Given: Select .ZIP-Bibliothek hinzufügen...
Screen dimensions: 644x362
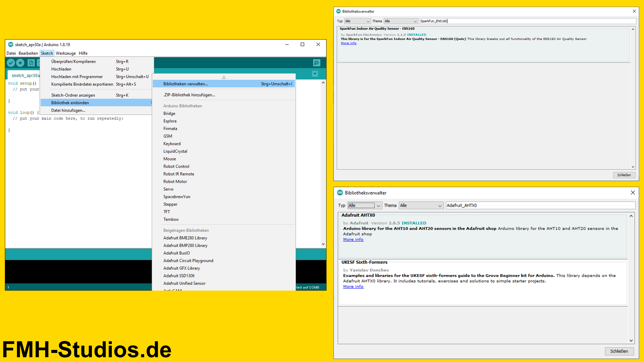Looking at the screenshot, I should [x=224, y=95].
